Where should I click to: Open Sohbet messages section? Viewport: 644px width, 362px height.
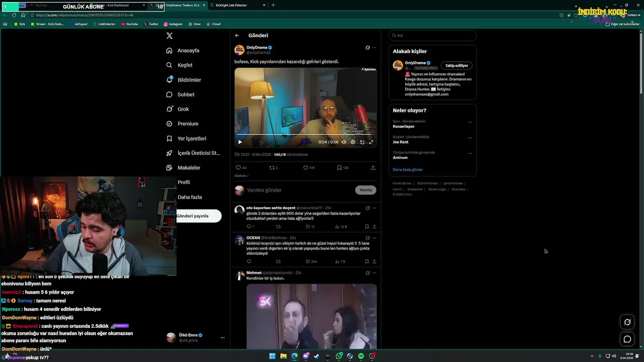coord(180,94)
